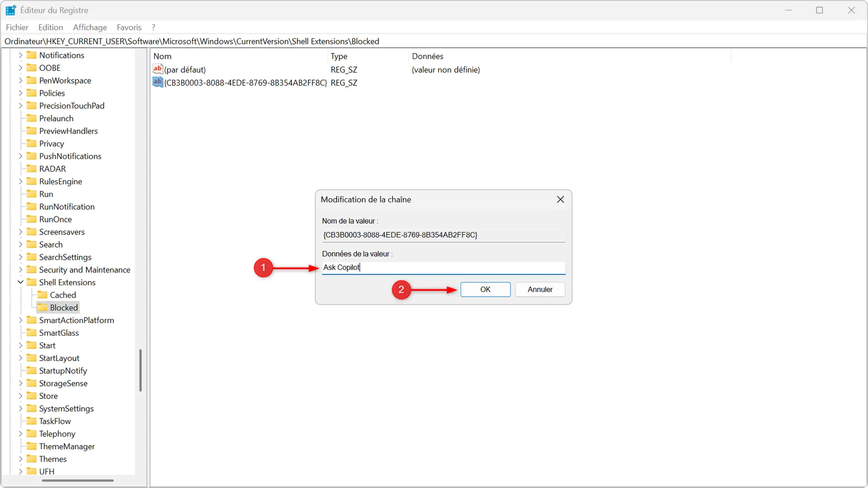The width and height of the screenshot is (868, 488).
Task: Expand the StorageSense tree node
Action: pyautogui.click(x=20, y=383)
